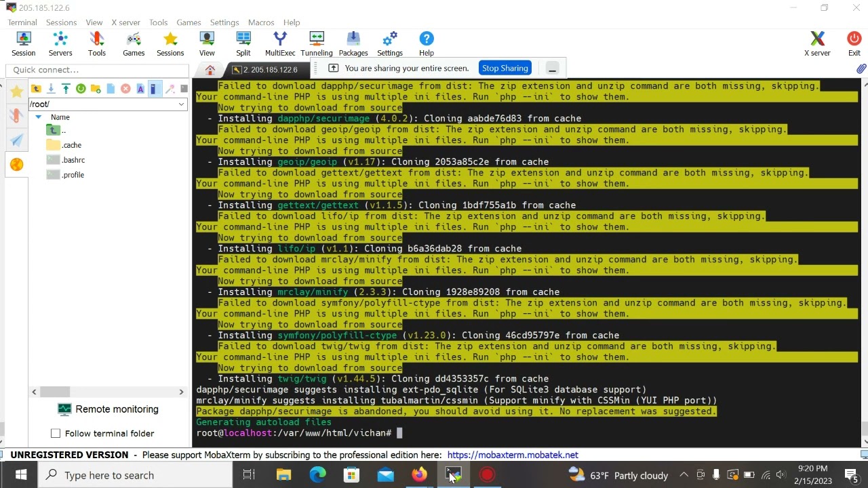Image resolution: width=868 pixels, height=488 pixels.
Task: Click the file browser horizontal scrollbar
Action: point(55,392)
